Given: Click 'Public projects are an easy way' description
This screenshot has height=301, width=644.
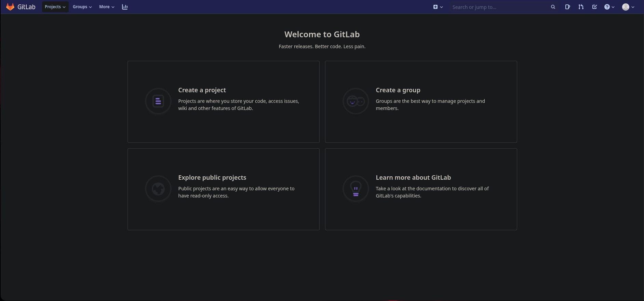Looking at the screenshot, I should [x=236, y=192].
